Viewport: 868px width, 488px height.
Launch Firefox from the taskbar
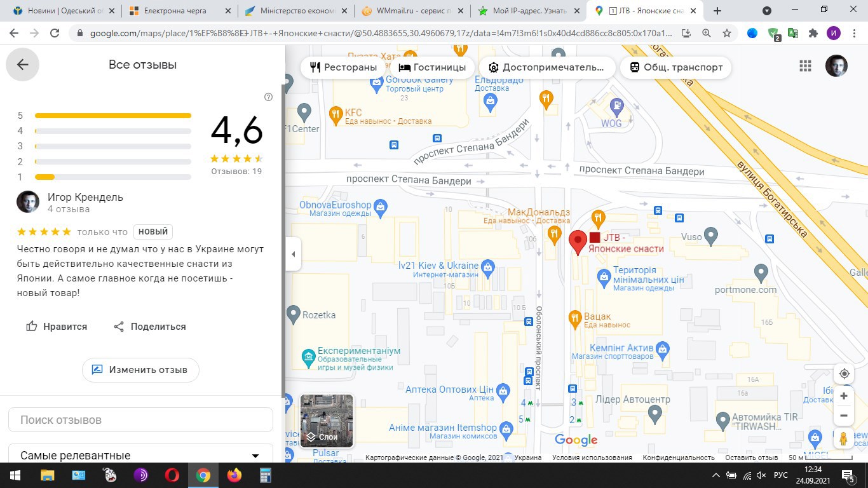click(x=234, y=475)
